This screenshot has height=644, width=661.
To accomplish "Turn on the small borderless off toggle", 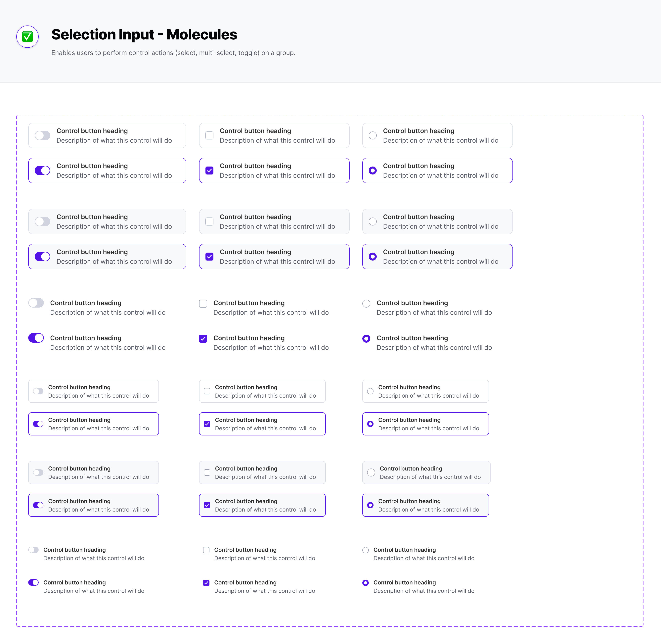I will click(33, 550).
